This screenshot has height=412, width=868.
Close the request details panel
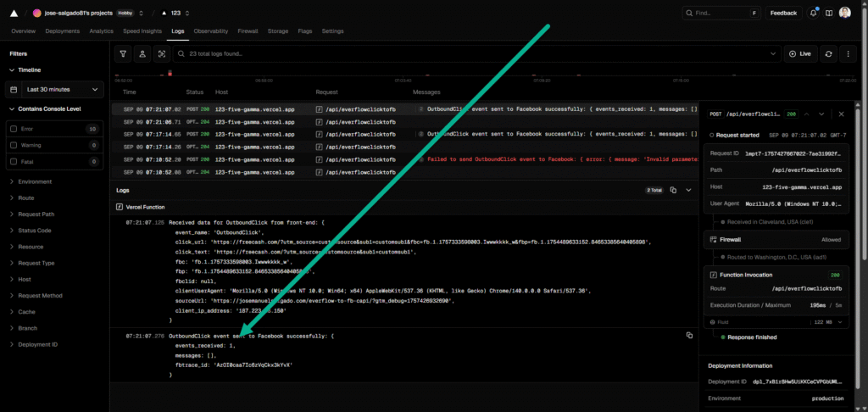pyautogui.click(x=841, y=114)
